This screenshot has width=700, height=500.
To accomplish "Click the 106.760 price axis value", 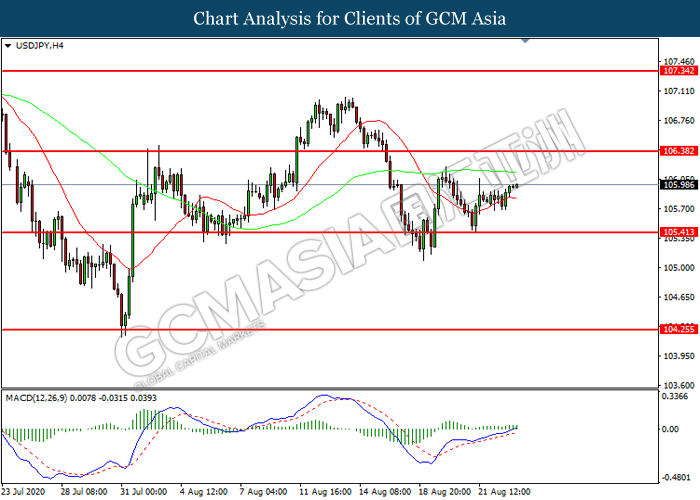I will point(679,121).
